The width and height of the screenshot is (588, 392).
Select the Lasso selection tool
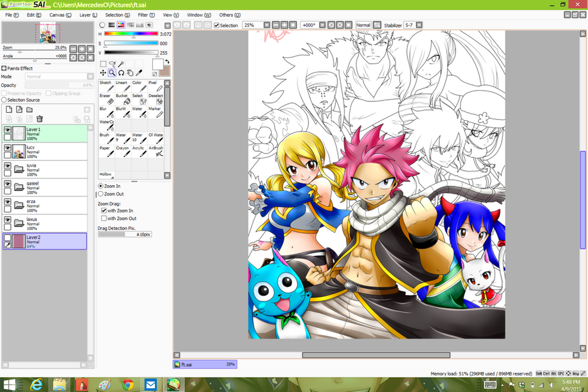tap(112, 64)
